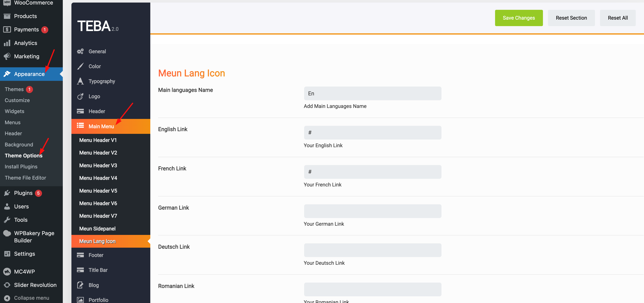Screen dimensions: 644x303
Task: Open WPBakery Page Builder menu
Action: pos(31,237)
